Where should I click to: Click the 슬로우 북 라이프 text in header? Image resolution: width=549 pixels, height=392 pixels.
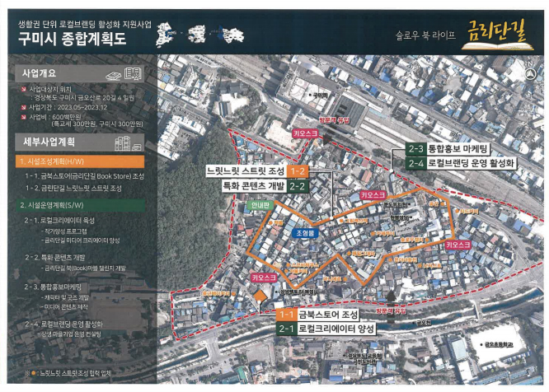coord(425,35)
